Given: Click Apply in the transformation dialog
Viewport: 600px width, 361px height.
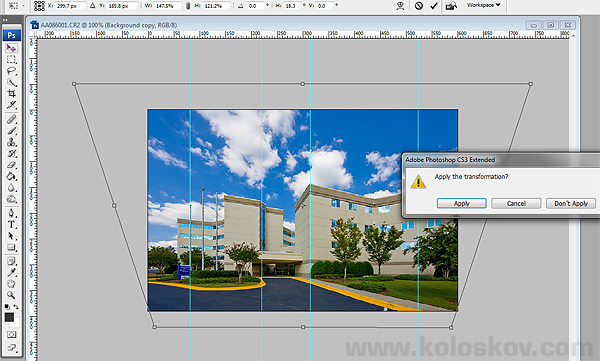Looking at the screenshot, I should click(461, 203).
